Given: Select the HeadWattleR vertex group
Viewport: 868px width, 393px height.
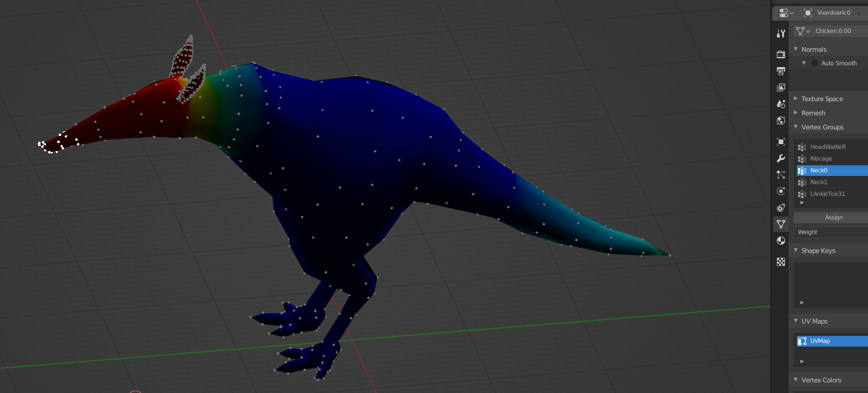Looking at the screenshot, I should pyautogui.click(x=832, y=147).
